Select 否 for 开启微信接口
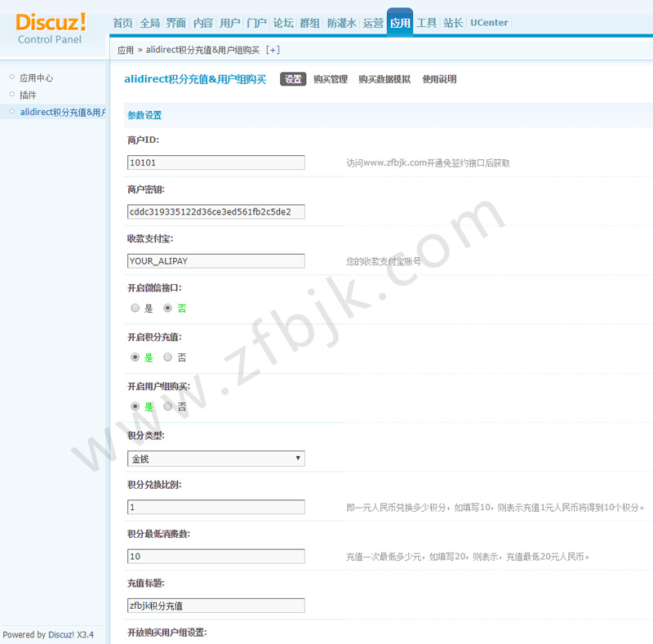The height and width of the screenshot is (644, 653). click(167, 308)
